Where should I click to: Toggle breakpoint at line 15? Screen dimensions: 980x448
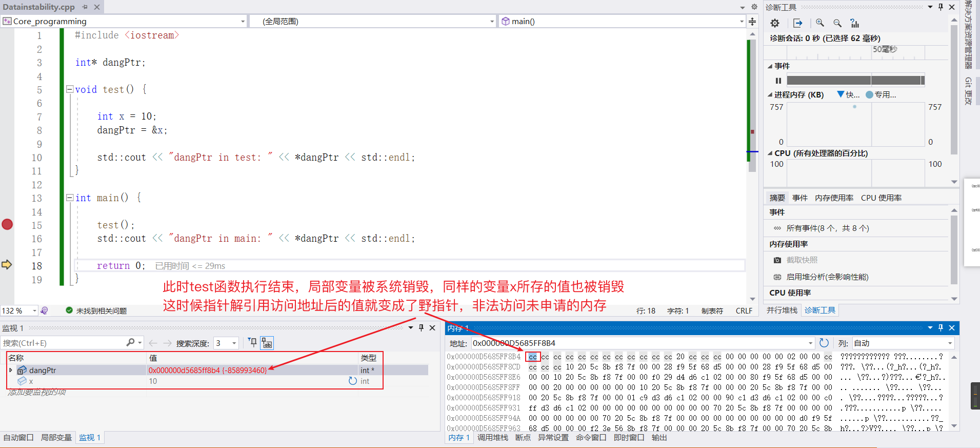click(x=7, y=224)
